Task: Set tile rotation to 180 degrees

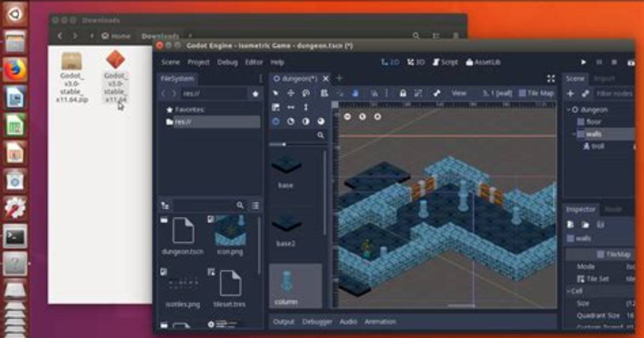Action: point(306,122)
